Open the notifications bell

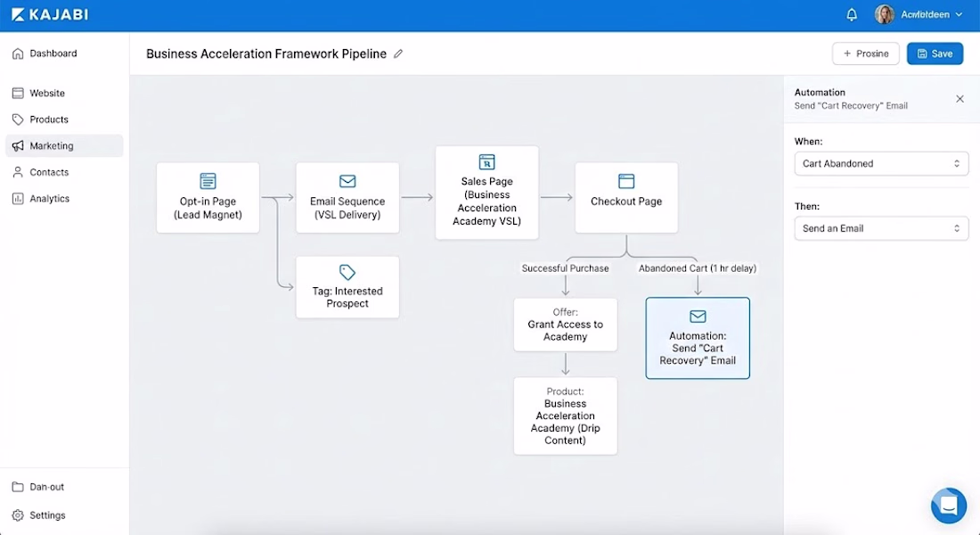851,14
